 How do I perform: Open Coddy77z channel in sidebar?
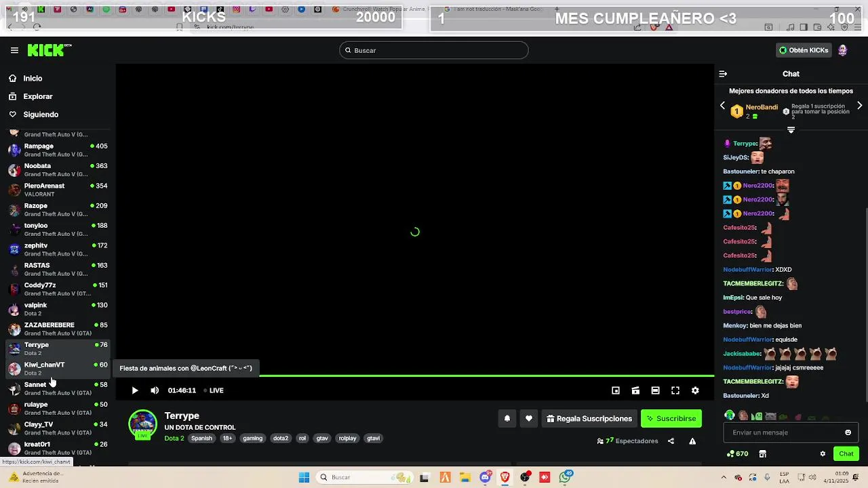[x=58, y=289]
